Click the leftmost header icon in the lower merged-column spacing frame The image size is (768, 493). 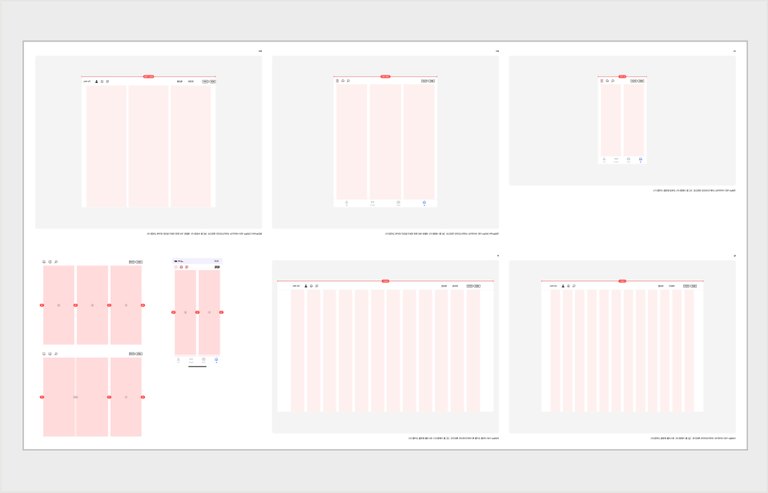click(x=44, y=353)
